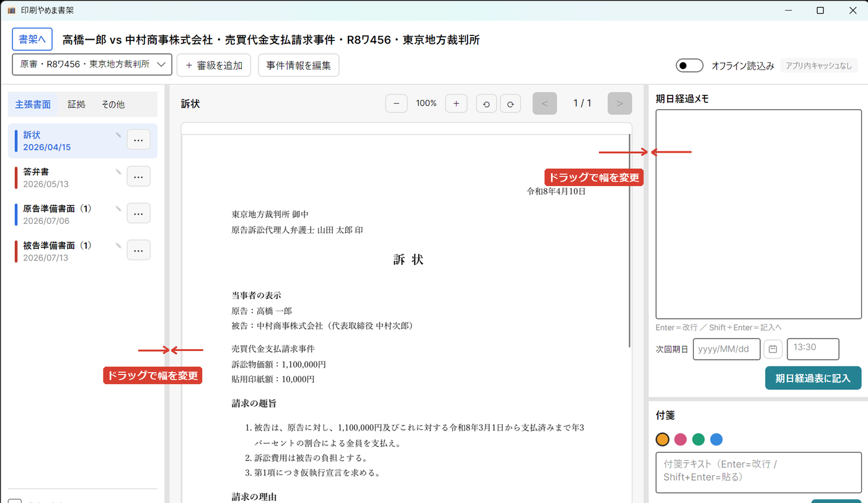The image size is (868, 503).
Task: Click the 請求の趣旨 heading
Action: pyautogui.click(x=254, y=404)
